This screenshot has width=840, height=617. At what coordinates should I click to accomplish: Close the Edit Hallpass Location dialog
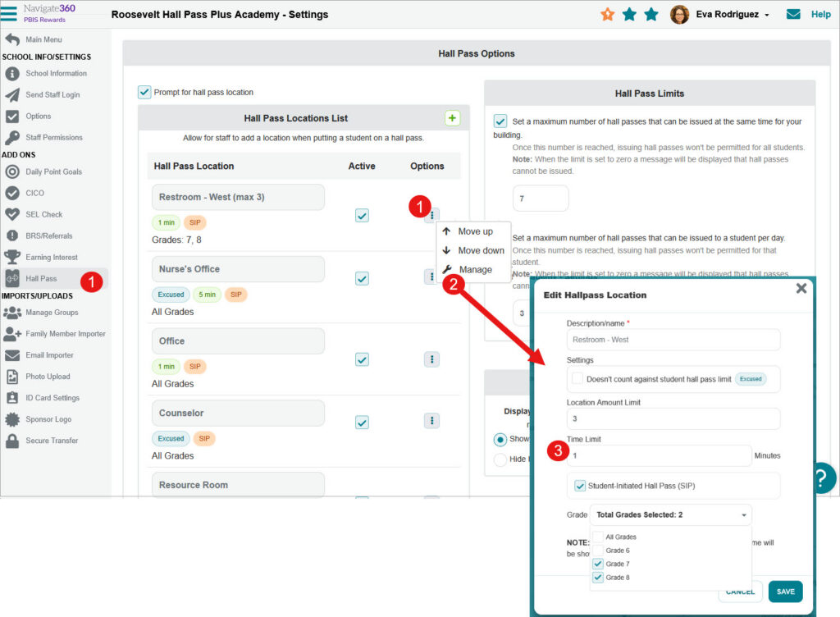[801, 288]
